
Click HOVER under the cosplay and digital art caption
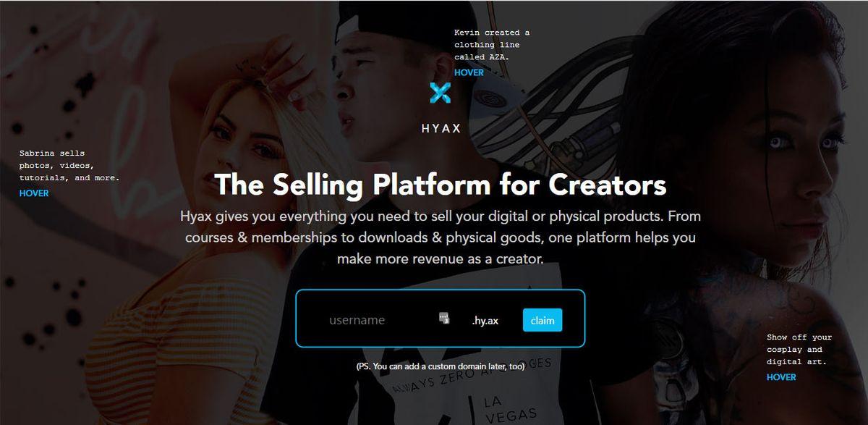click(781, 377)
